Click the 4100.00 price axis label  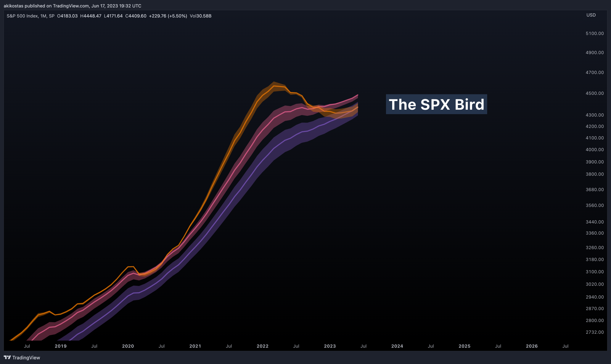pyautogui.click(x=595, y=138)
